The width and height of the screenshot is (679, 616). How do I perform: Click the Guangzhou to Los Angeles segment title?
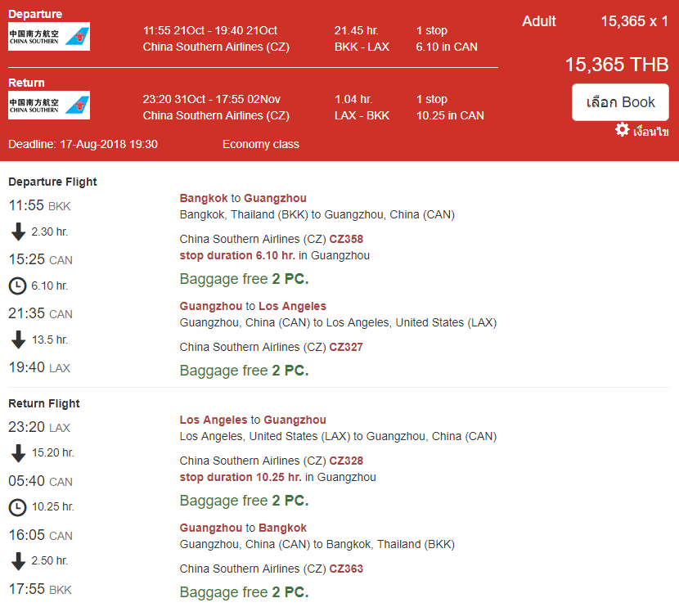click(253, 306)
